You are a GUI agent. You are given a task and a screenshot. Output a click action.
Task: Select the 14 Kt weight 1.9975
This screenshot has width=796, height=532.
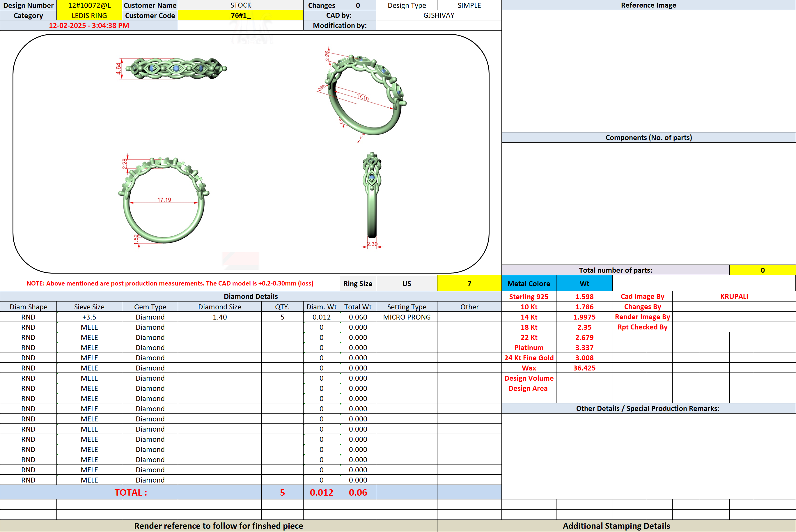tap(584, 317)
